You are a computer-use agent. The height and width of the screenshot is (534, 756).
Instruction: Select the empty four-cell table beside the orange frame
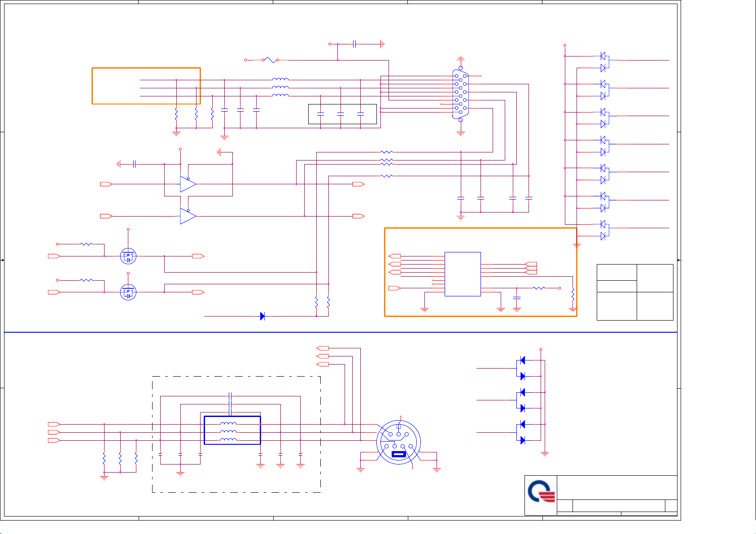635,292
